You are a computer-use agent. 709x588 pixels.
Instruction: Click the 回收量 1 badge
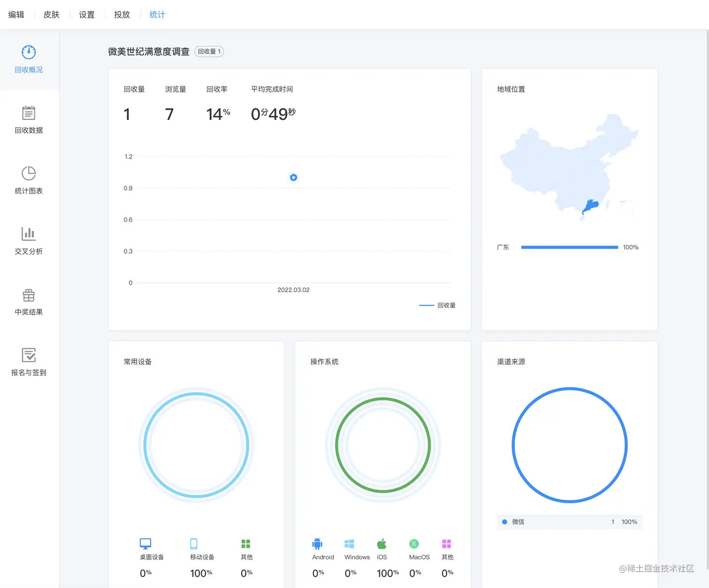click(x=209, y=52)
